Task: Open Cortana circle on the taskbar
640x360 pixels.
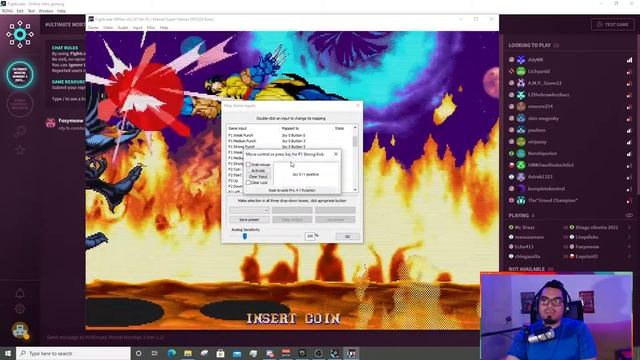Action: click(138, 353)
